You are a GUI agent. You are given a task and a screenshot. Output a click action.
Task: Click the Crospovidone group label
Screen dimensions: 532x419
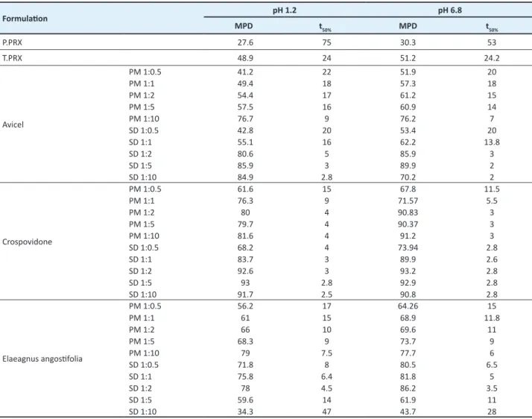pos(27,242)
